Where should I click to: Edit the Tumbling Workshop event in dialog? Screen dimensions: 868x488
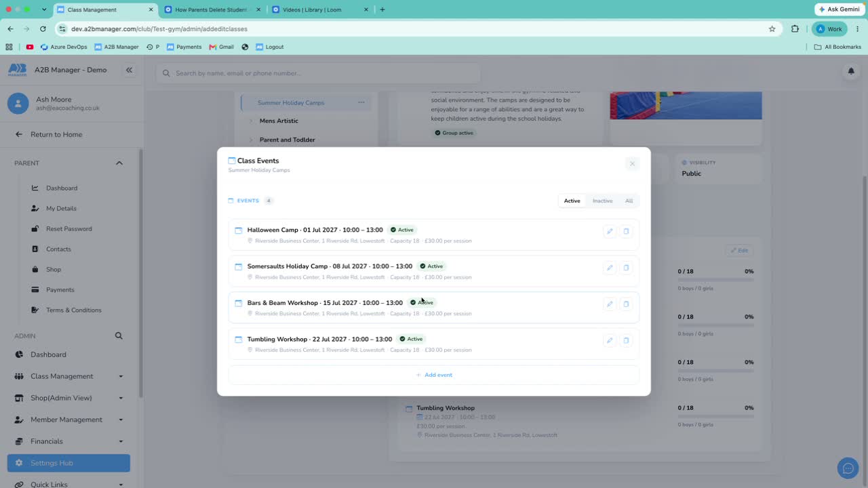(610, 340)
